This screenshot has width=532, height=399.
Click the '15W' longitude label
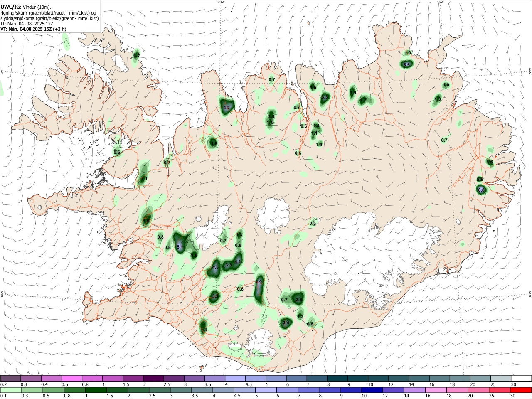(x=440, y=2)
